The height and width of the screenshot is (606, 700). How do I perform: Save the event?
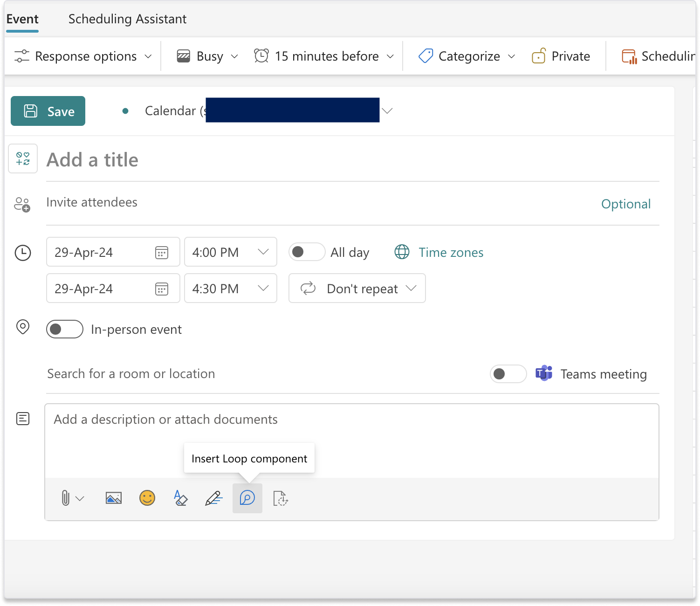48,111
